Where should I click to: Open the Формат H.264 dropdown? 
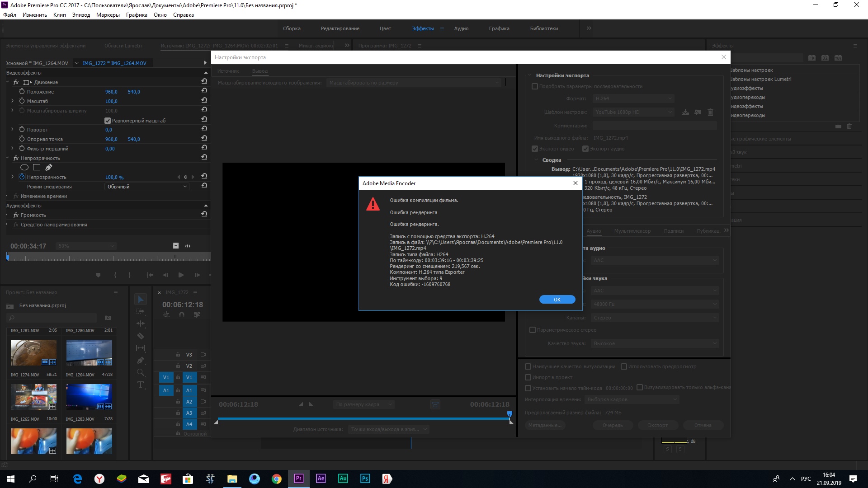(x=633, y=99)
